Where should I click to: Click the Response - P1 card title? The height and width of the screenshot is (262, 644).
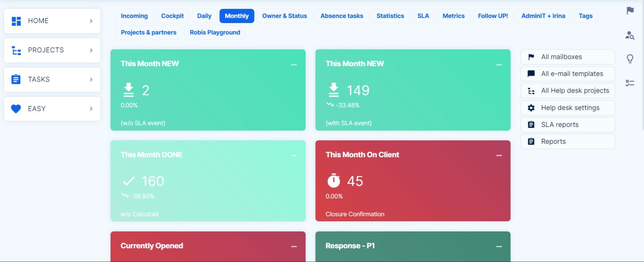pos(350,246)
